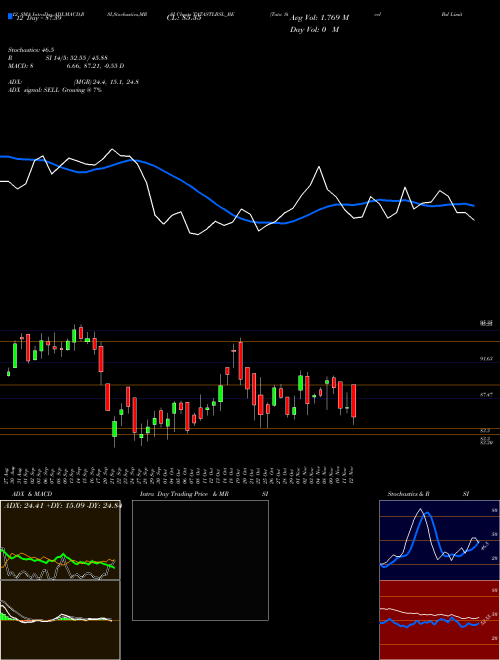Click the CL price text at top
Image resolution: width=500 pixels, height=660 pixels.
[184, 18]
